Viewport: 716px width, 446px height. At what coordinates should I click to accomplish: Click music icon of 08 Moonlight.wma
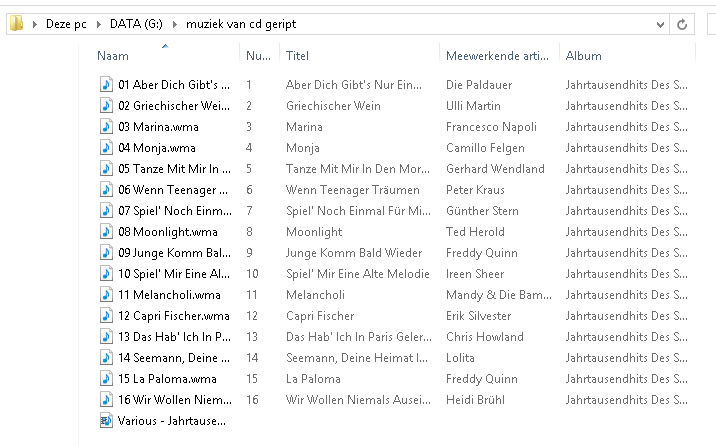[106, 231]
